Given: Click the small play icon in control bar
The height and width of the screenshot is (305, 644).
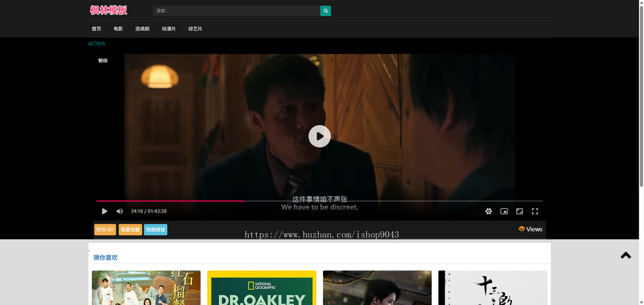Looking at the screenshot, I should point(105,211).
